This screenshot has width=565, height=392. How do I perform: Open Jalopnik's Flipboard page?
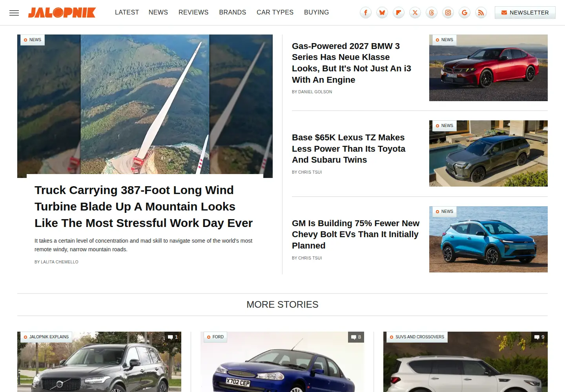[399, 13]
